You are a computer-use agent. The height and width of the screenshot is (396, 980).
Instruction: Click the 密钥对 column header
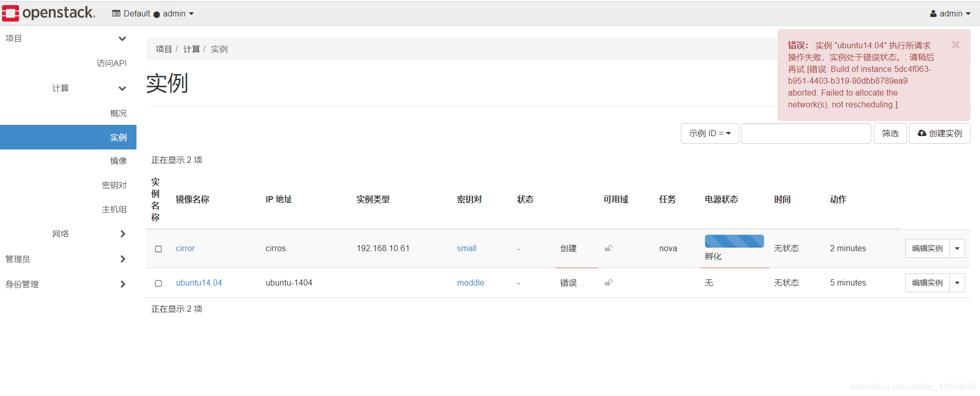pyautogui.click(x=469, y=199)
